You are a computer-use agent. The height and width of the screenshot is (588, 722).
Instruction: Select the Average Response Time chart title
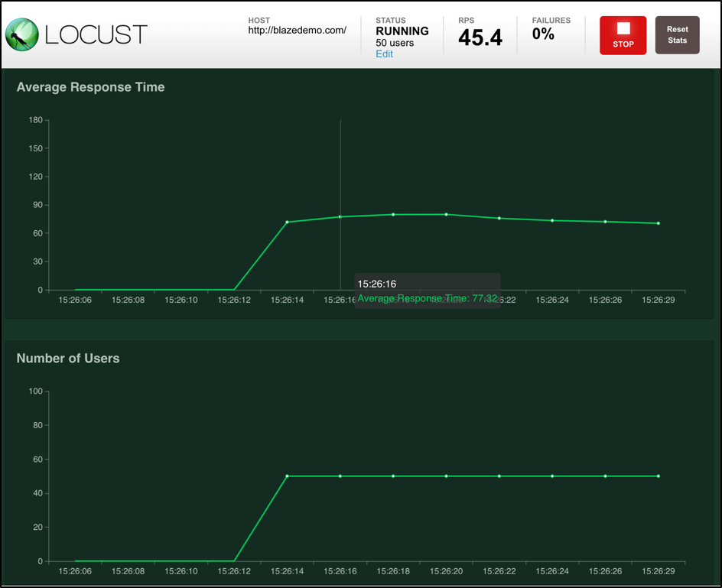pos(90,87)
